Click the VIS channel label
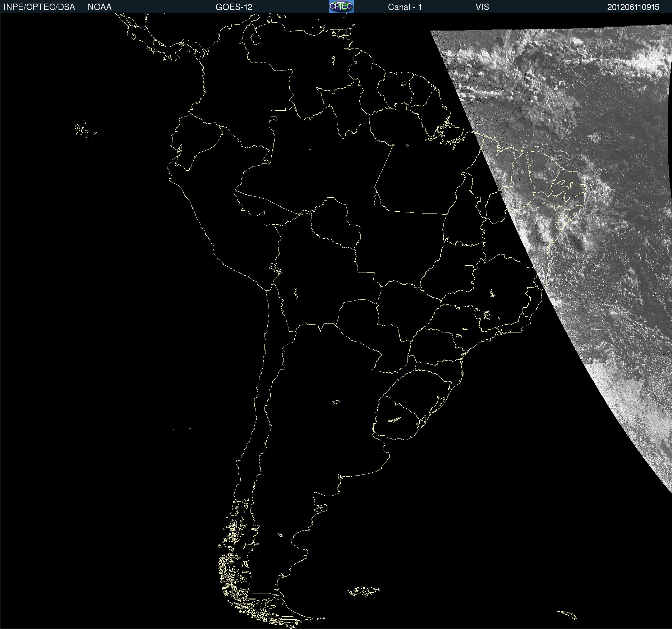The width and height of the screenshot is (672, 629). coord(482,7)
